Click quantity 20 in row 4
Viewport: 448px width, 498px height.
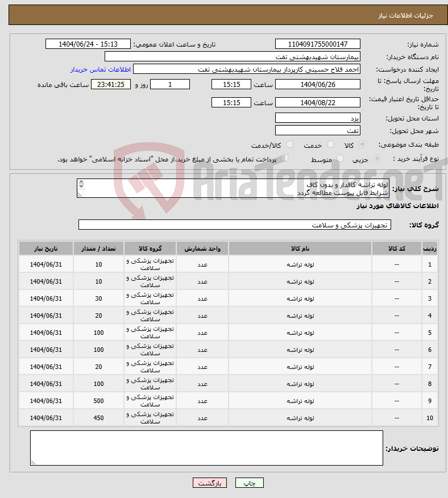pos(98,316)
